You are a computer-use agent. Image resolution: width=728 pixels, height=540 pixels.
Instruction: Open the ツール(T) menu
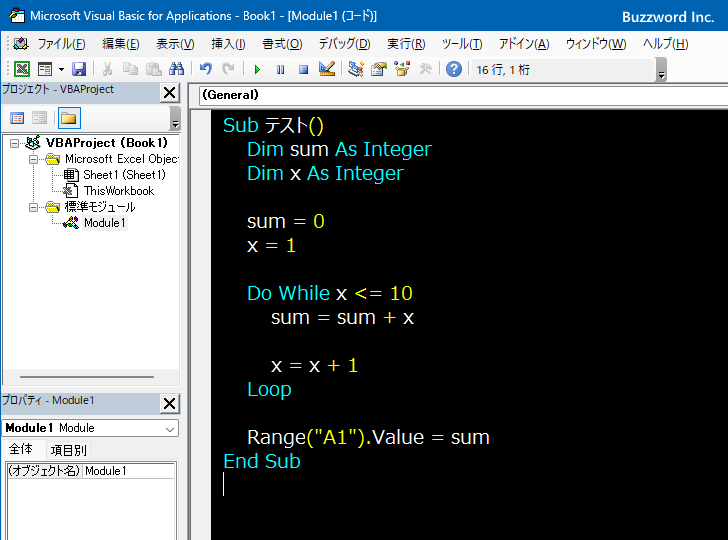(462, 44)
